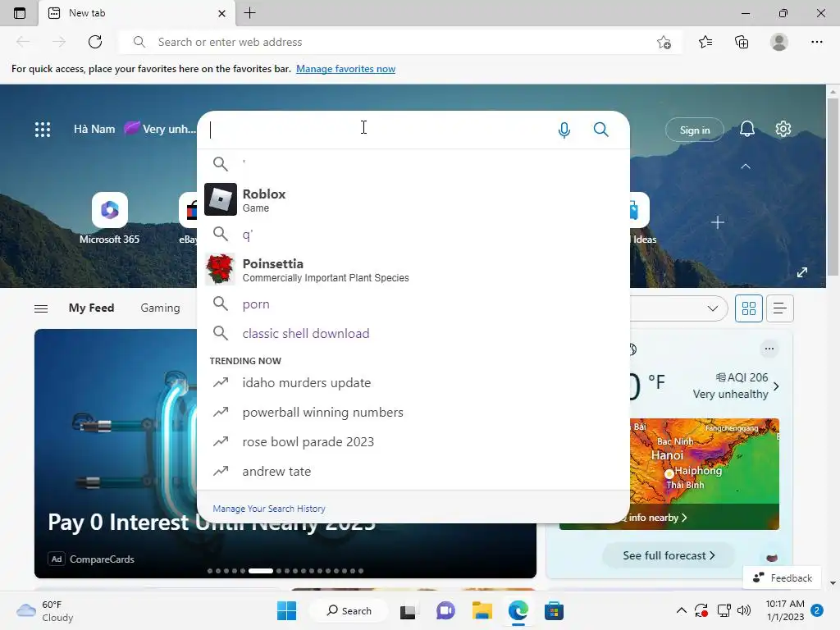
Task: Expand background image with diagonal arrow icon
Action: (x=801, y=272)
